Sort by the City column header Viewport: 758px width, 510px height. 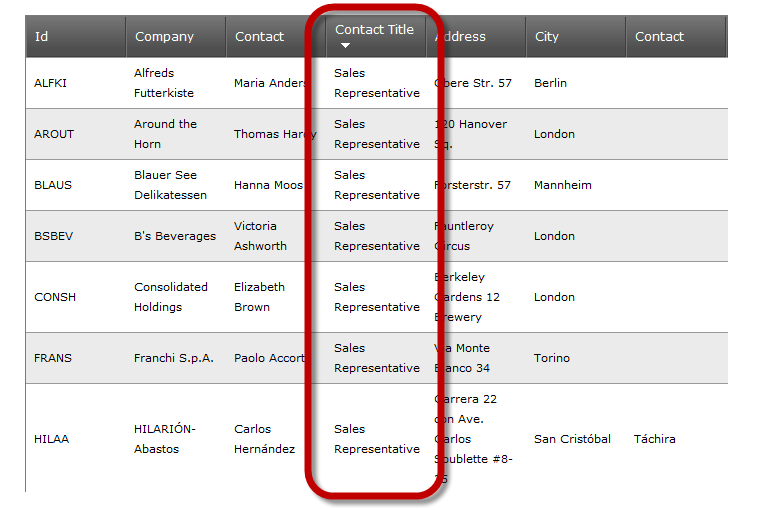tap(547, 37)
